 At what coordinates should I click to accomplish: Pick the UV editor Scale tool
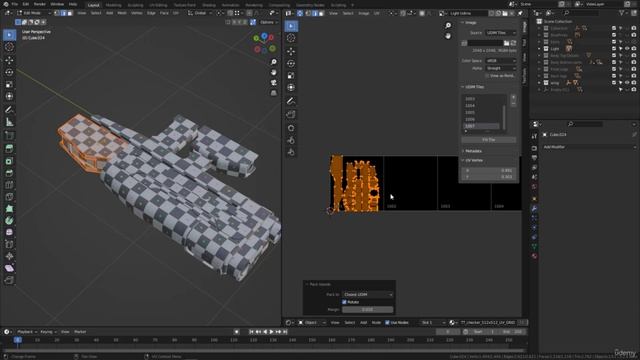pos(291,76)
